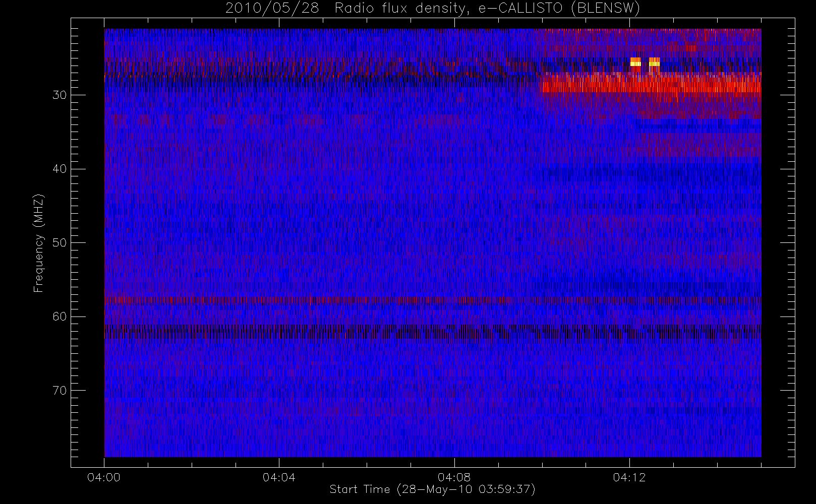Screen dimensions: 816x504
Task: Click the bright red emission band near 29 MHz
Action: pyautogui.click(x=651, y=83)
